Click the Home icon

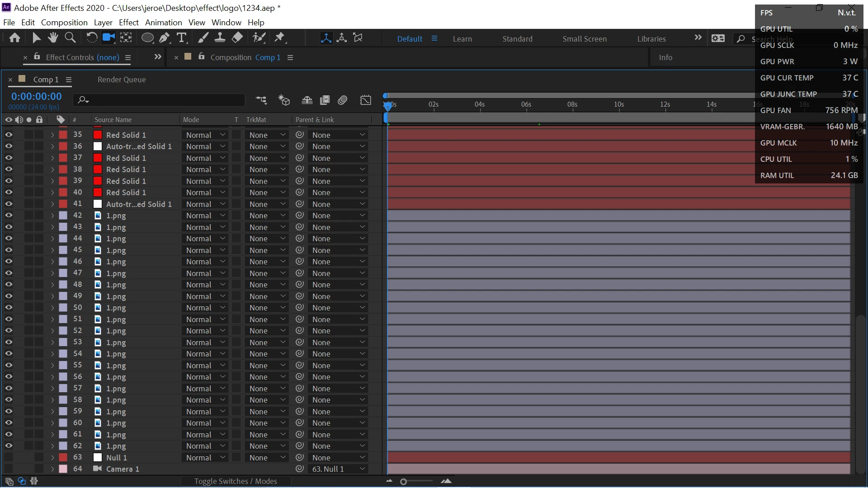pyautogui.click(x=14, y=38)
